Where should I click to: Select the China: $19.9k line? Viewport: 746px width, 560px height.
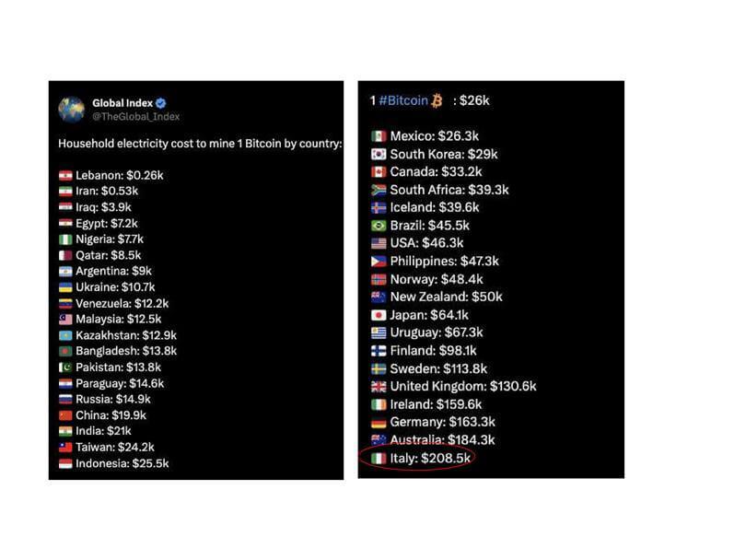pyautogui.click(x=103, y=415)
